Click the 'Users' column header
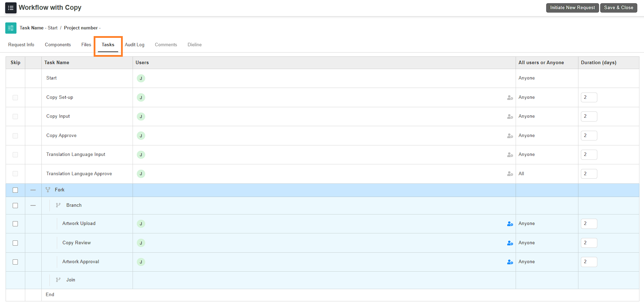 click(x=142, y=63)
